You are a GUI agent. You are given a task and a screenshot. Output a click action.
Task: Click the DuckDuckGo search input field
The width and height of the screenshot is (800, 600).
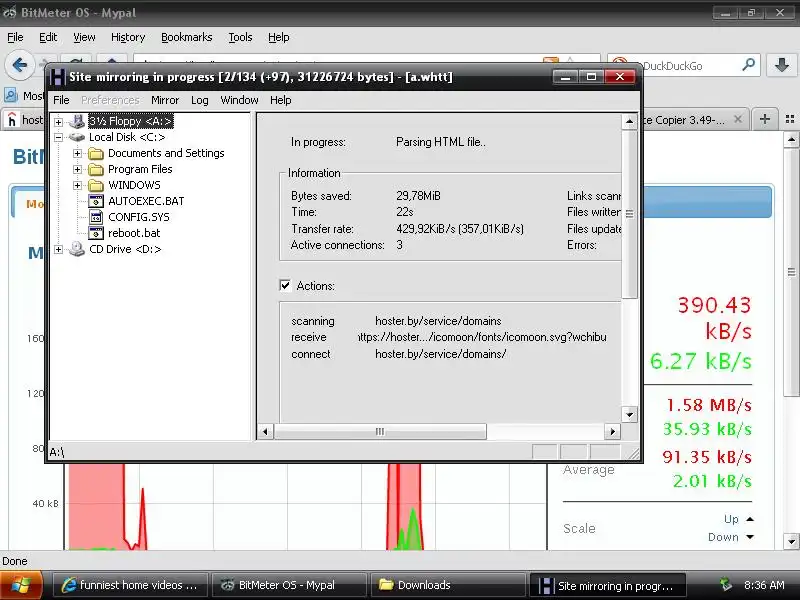[x=684, y=65]
